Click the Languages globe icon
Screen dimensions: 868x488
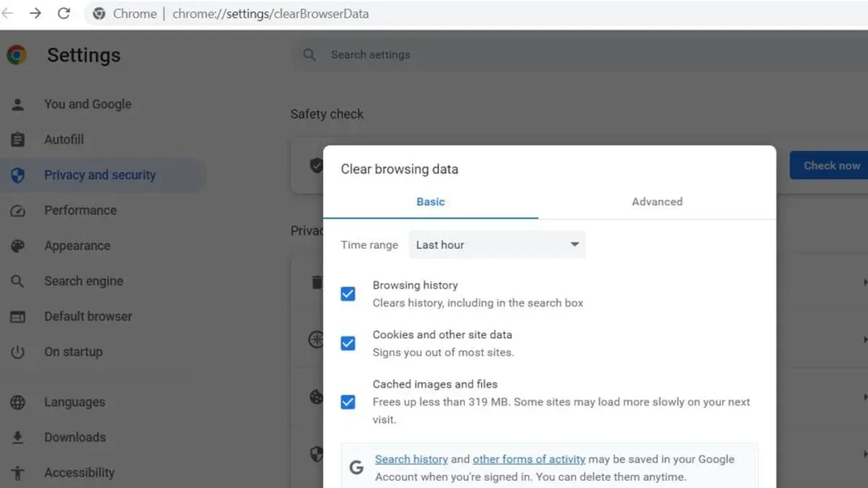pyautogui.click(x=18, y=402)
